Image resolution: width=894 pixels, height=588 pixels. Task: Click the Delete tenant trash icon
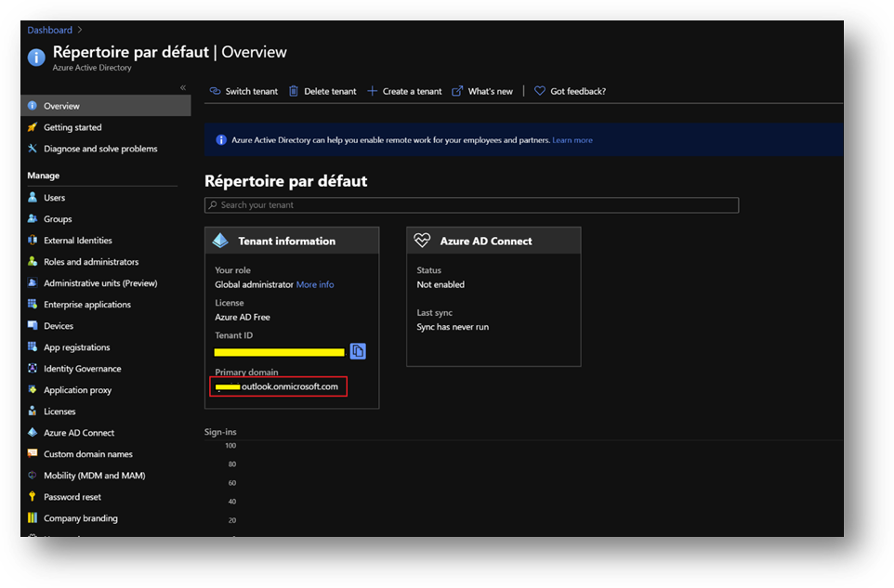pos(294,91)
